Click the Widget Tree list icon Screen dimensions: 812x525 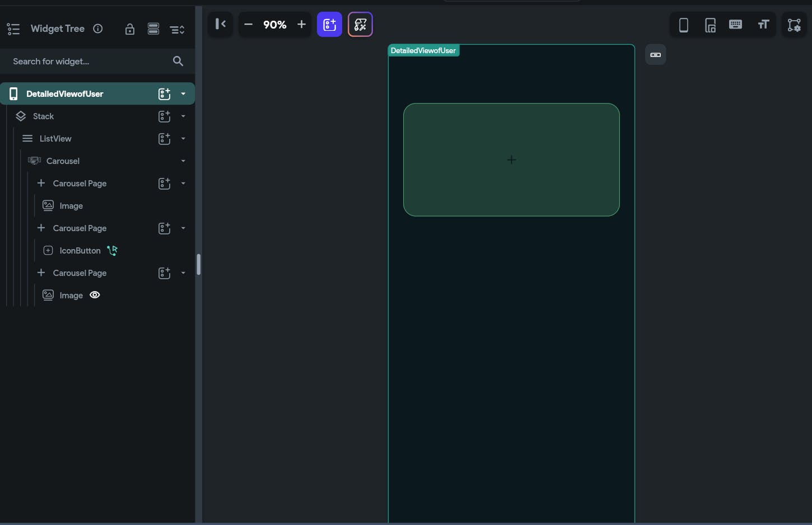pyautogui.click(x=13, y=29)
